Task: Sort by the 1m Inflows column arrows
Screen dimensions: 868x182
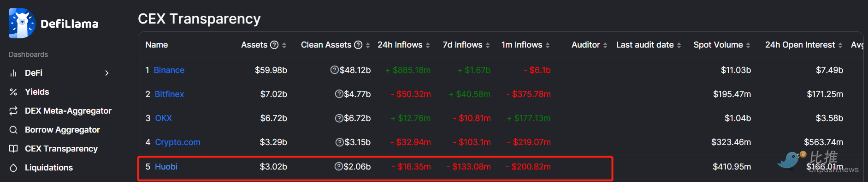Action: (x=548, y=45)
